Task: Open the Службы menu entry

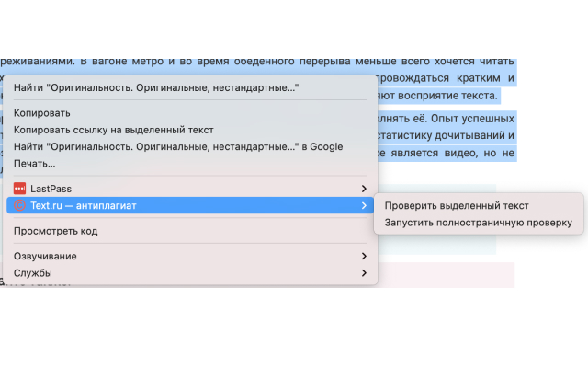Action: [x=190, y=273]
